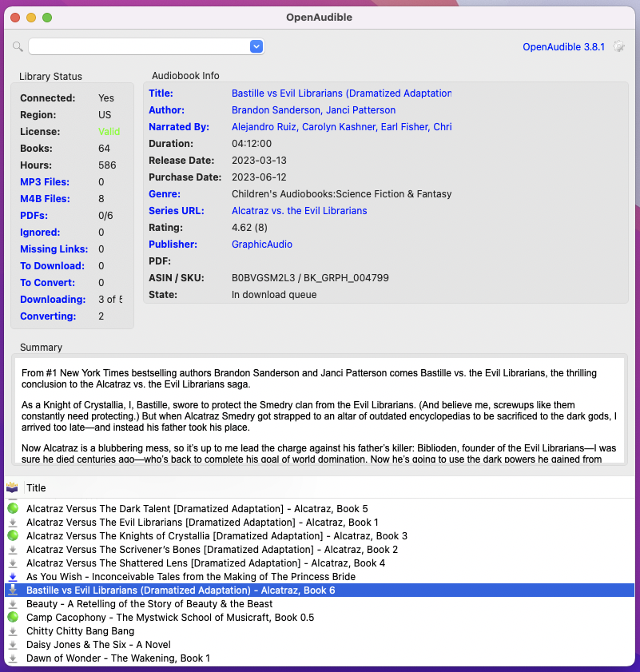
Task: Click blue download icon beside As You Wish
Action: pos(13,577)
